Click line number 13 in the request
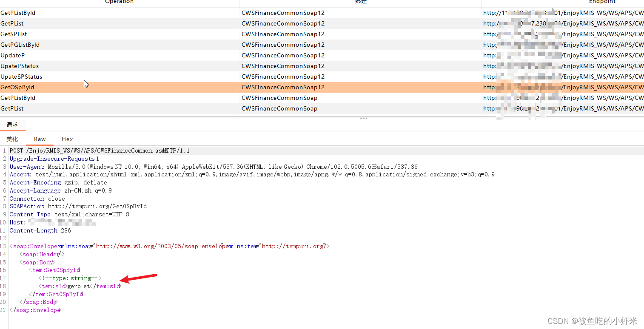 [4, 246]
